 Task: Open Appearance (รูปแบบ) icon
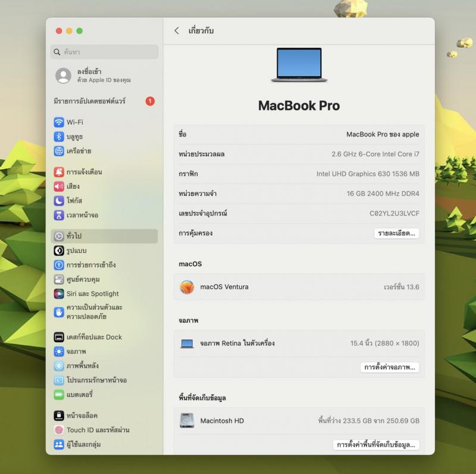click(x=59, y=250)
